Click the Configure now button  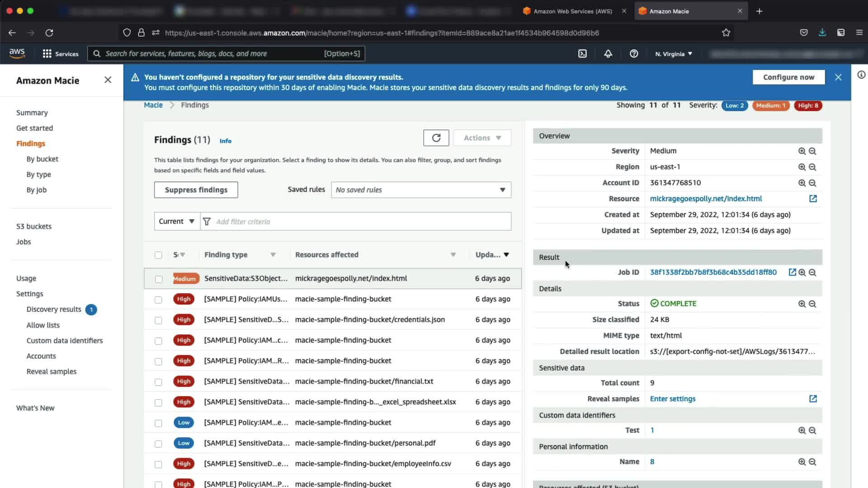click(788, 77)
